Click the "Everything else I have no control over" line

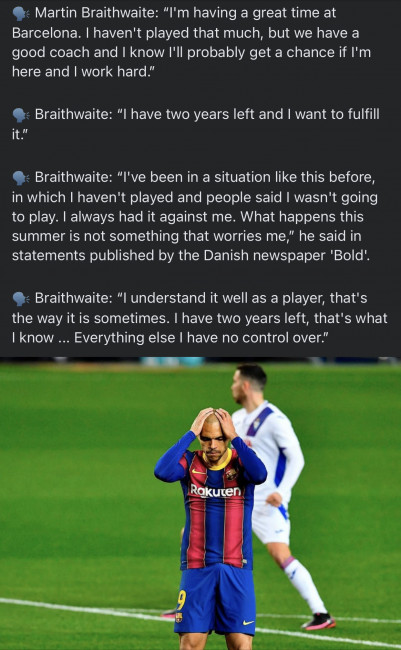pos(201,337)
